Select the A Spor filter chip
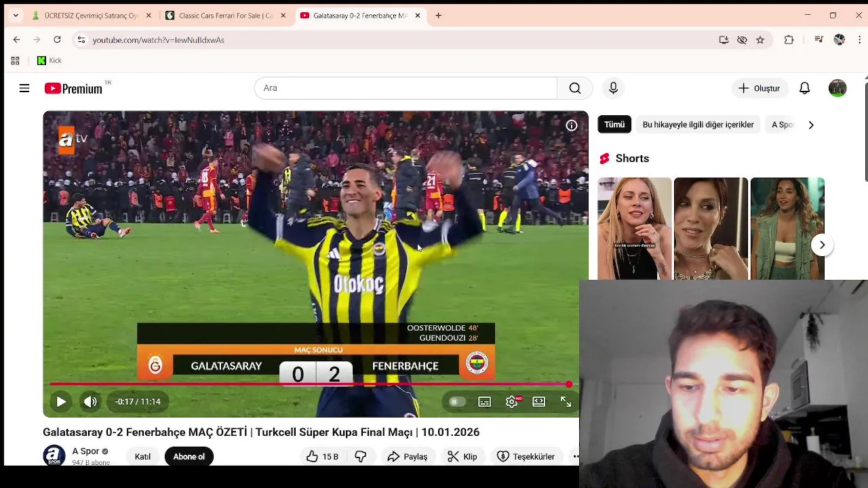The width and height of the screenshot is (868, 488). click(782, 125)
